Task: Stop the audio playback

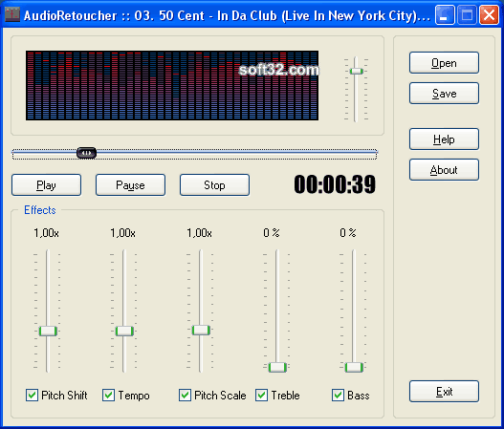Action: click(214, 185)
